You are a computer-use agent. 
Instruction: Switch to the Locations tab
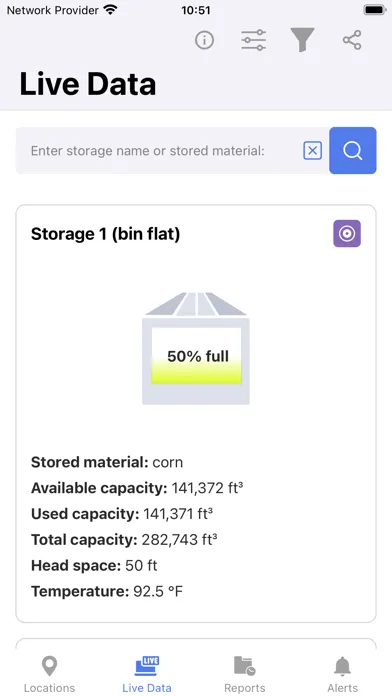(x=49, y=675)
